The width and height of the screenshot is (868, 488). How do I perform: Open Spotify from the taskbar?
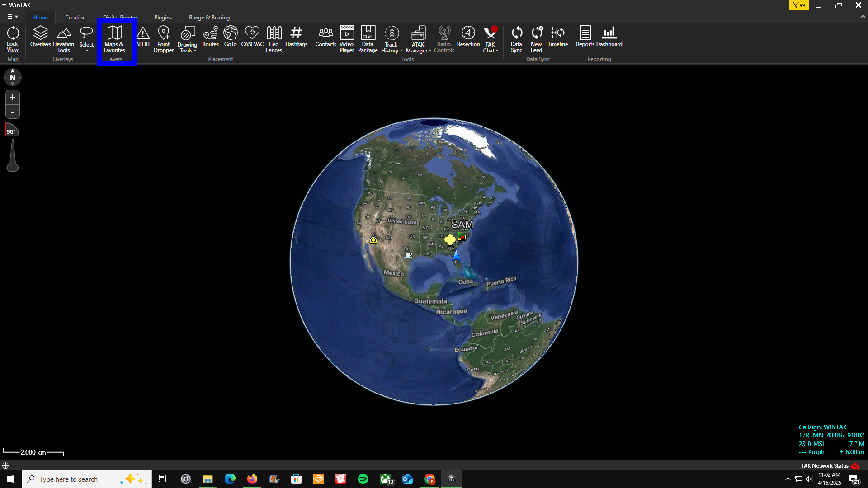pos(363,479)
